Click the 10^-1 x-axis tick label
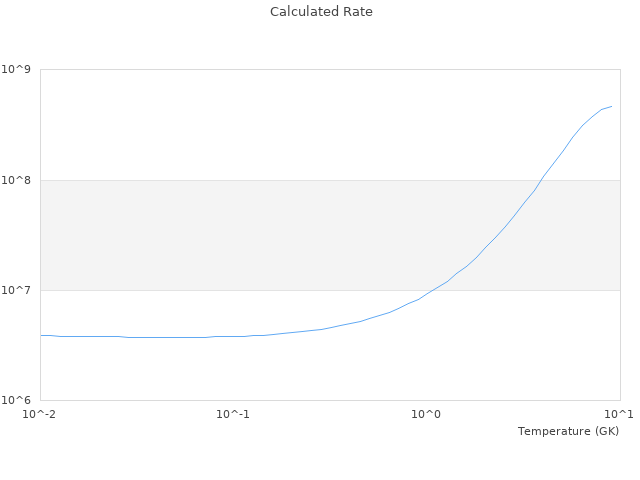Viewport: 640px width, 480px height. (233, 414)
